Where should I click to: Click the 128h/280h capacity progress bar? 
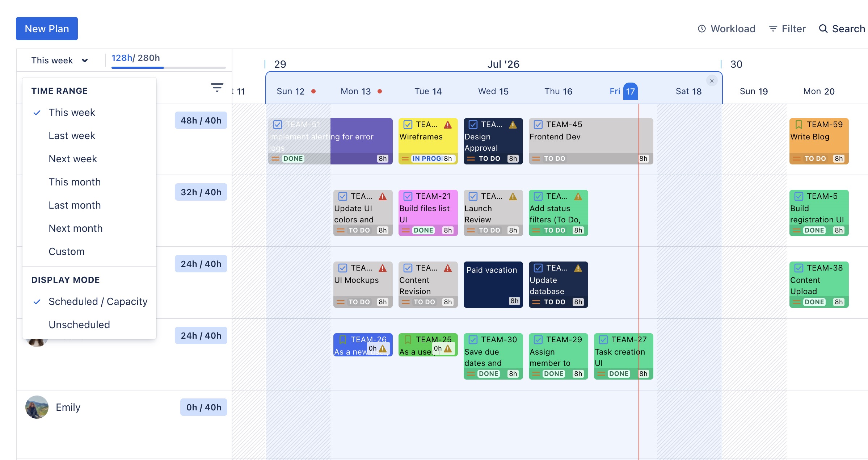pos(168,68)
